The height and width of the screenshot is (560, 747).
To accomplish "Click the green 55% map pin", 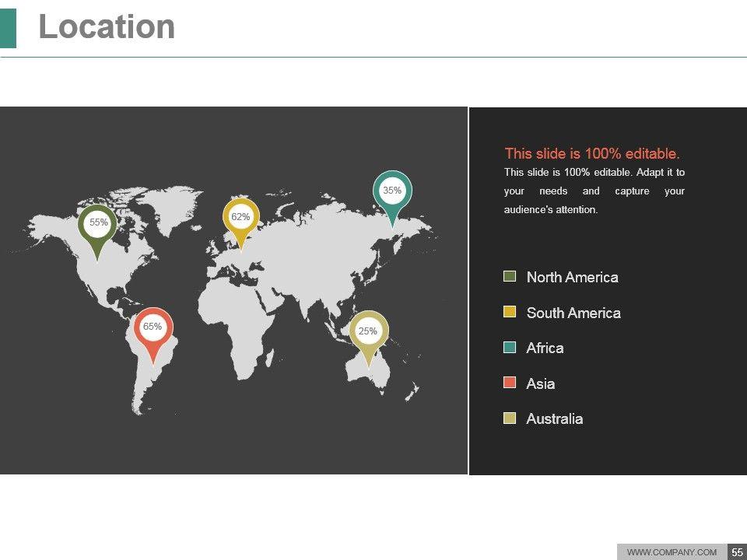I will pyautogui.click(x=98, y=225).
